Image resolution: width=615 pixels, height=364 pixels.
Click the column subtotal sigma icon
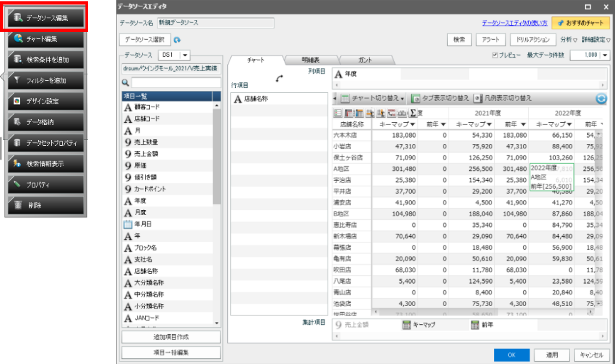[381, 113]
